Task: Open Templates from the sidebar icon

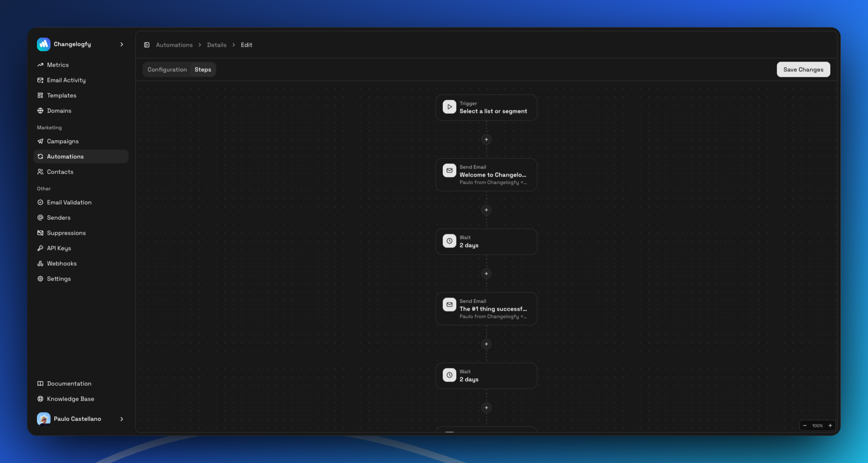Action: [40, 95]
